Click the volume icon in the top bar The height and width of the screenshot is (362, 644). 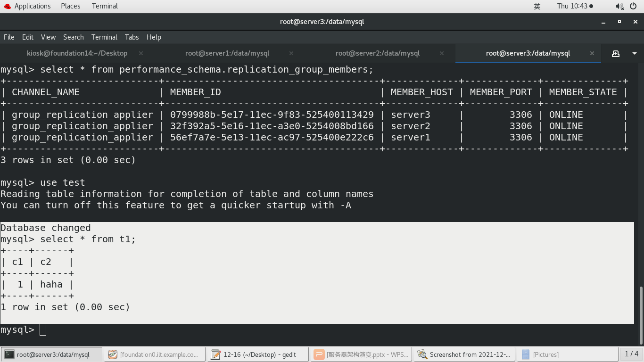(x=619, y=6)
